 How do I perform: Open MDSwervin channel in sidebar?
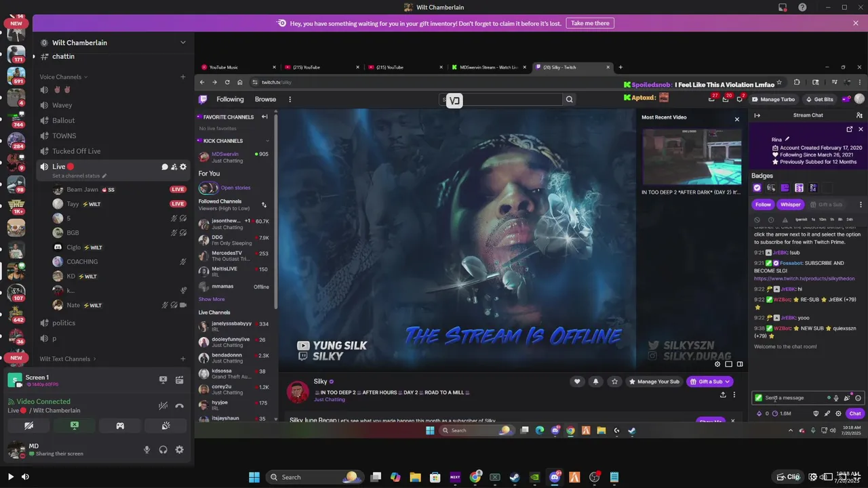[234, 157]
